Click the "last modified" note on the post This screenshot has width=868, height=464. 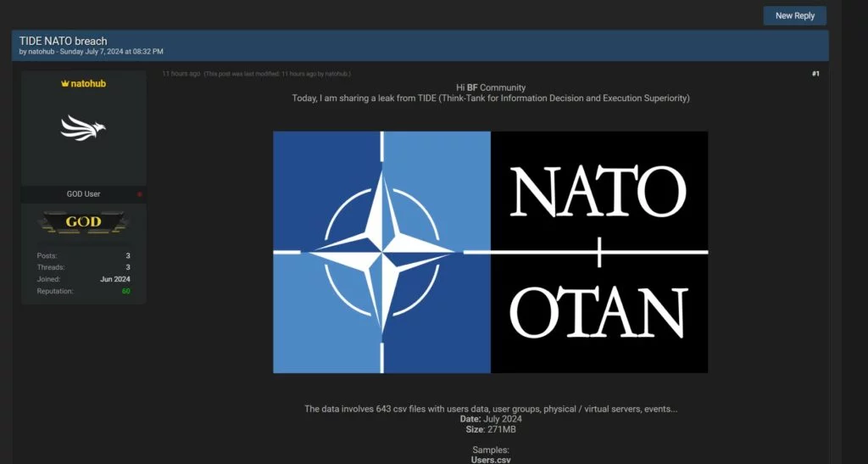(277, 74)
